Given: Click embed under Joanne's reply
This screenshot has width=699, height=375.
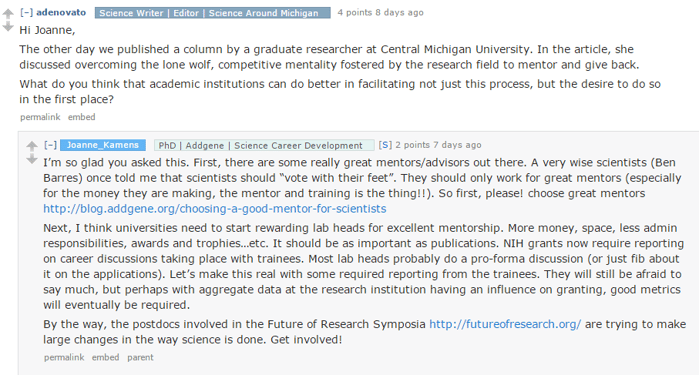Looking at the screenshot, I should (x=106, y=357).
